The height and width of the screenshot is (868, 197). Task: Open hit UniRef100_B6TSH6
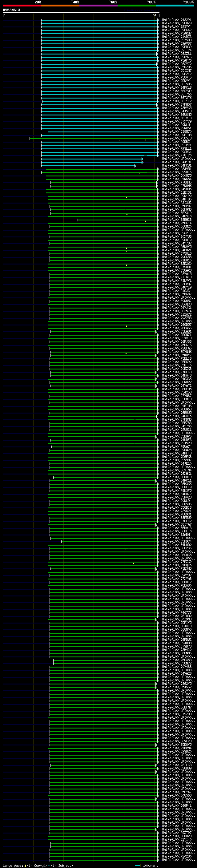tap(176, 84)
